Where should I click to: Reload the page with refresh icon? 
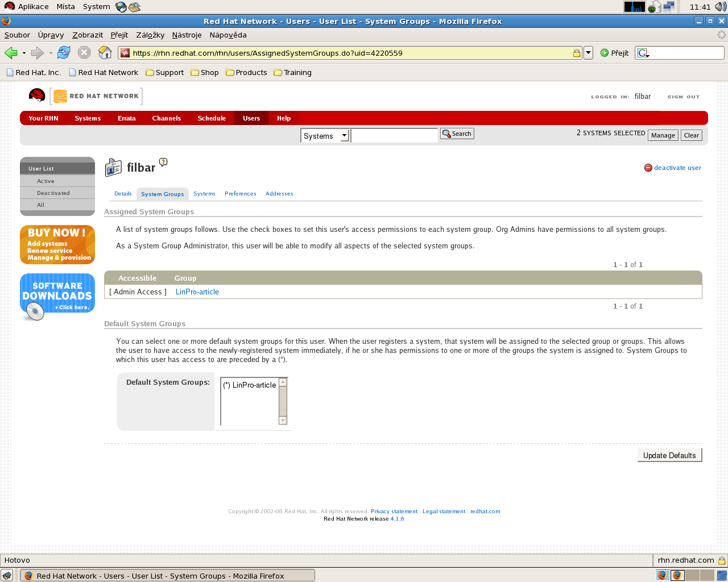(x=64, y=53)
